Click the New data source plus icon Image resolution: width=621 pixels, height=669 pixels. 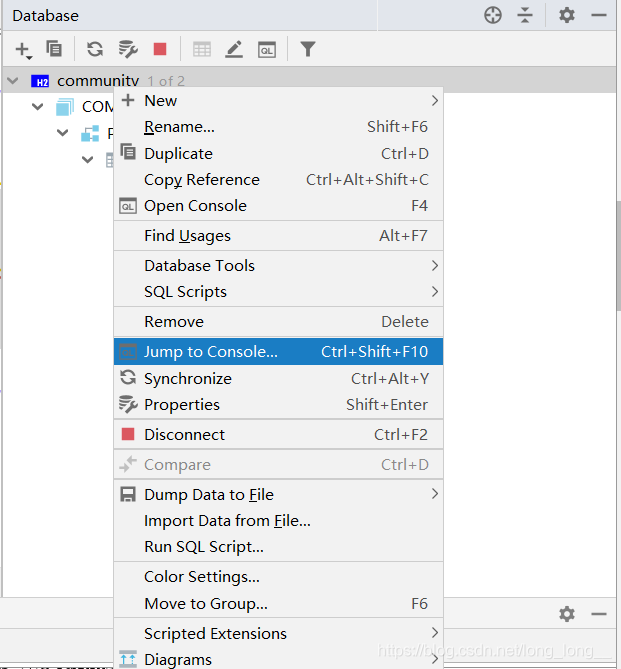tap(23, 50)
